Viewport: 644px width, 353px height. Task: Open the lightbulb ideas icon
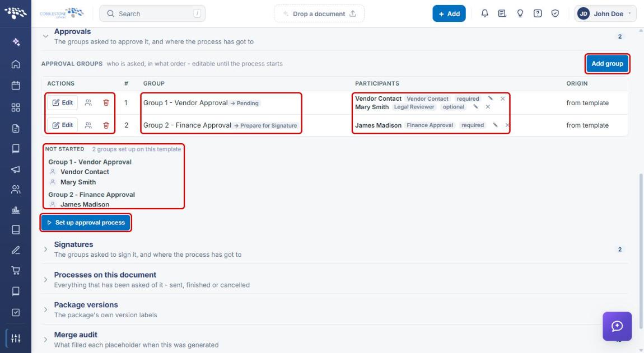pyautogui.click(x=520, y=13)
